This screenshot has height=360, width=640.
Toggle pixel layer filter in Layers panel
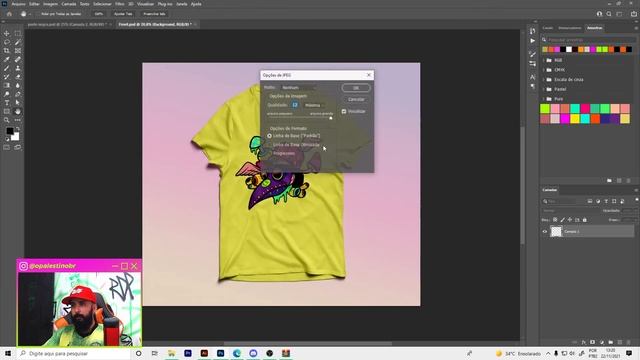tap(590, 201)
